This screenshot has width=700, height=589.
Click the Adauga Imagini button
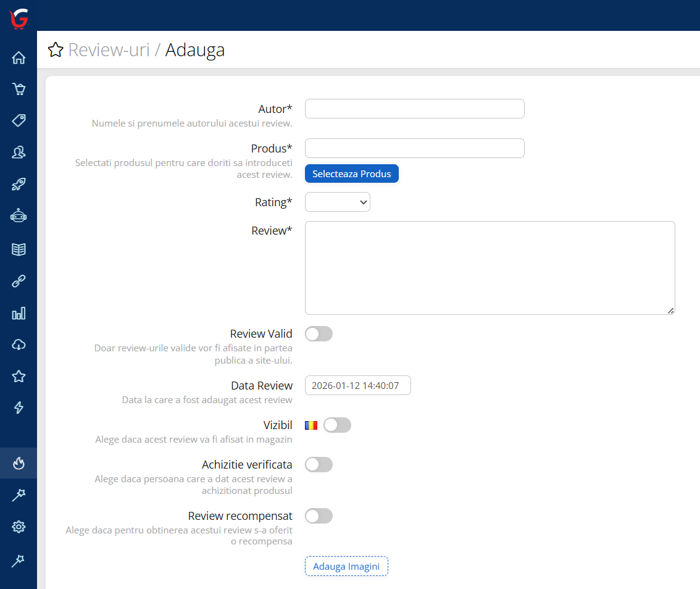(x=346, y=566)
